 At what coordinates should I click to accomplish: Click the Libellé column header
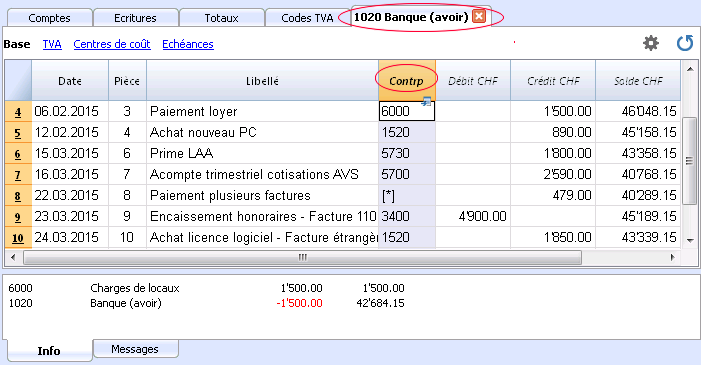click(262, 81)
